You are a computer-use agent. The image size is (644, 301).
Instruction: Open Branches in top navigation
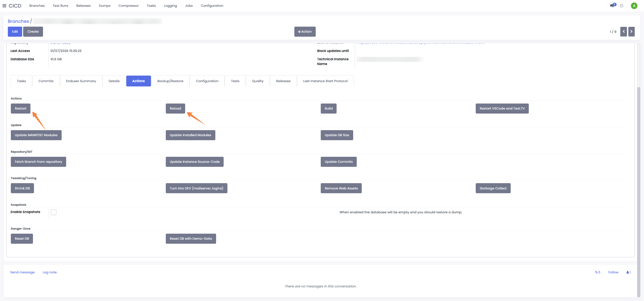coord(37,6)
